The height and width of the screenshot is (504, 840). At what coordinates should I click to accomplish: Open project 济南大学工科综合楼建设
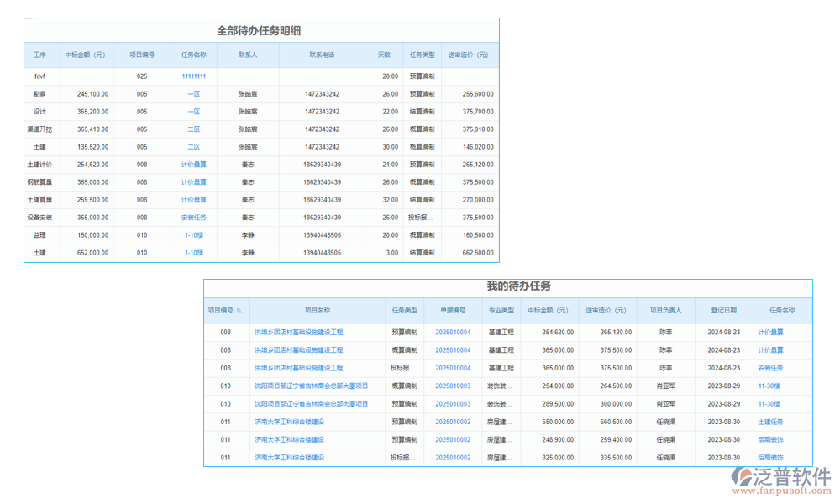291,422
